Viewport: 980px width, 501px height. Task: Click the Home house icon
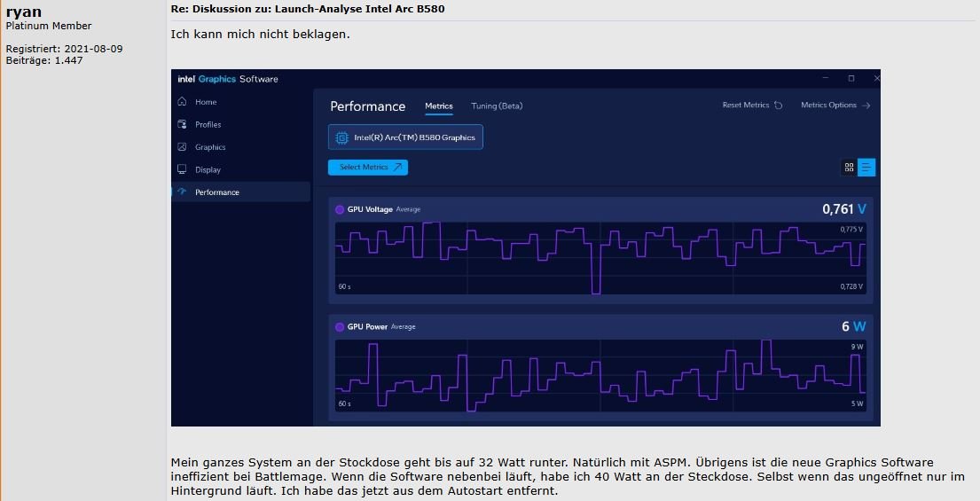182,101
